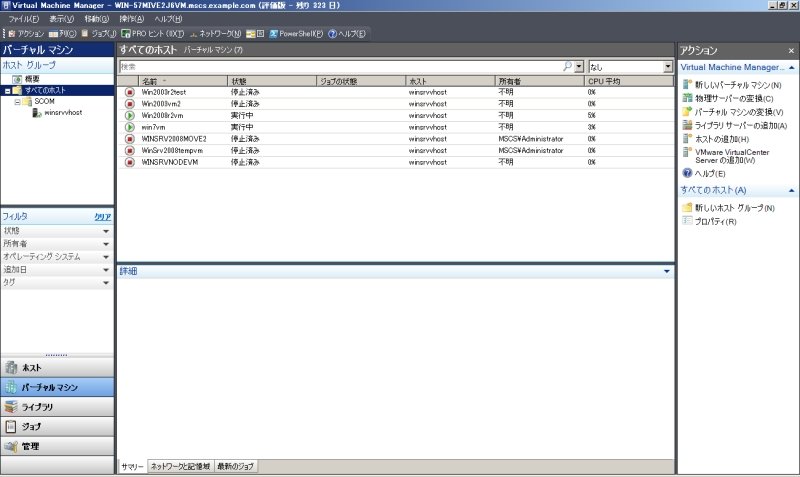Image resolution: width=800 pixels, height=477 pixels.
Task: Open the View menu
Action: 61,19
